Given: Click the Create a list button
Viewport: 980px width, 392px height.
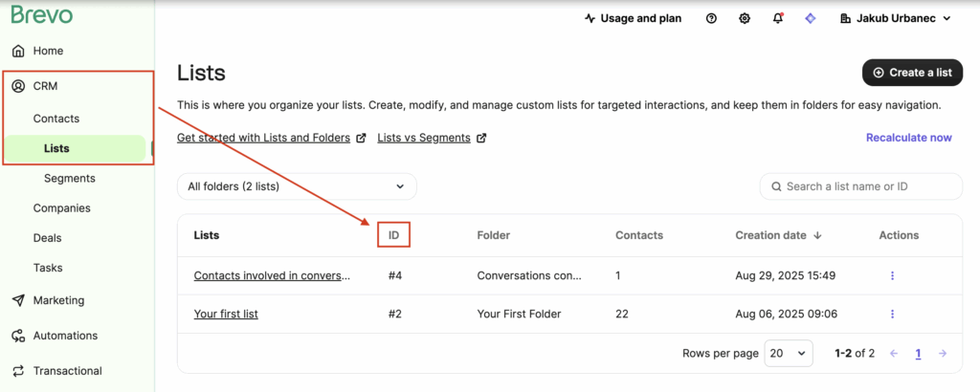Looking at the screenshot, I should coord(912,73).
